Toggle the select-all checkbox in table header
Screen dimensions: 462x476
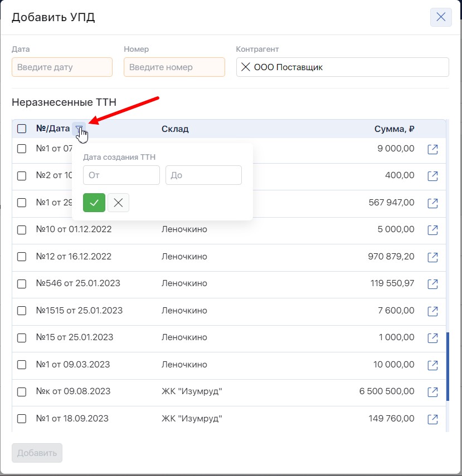tap(22, 129)
